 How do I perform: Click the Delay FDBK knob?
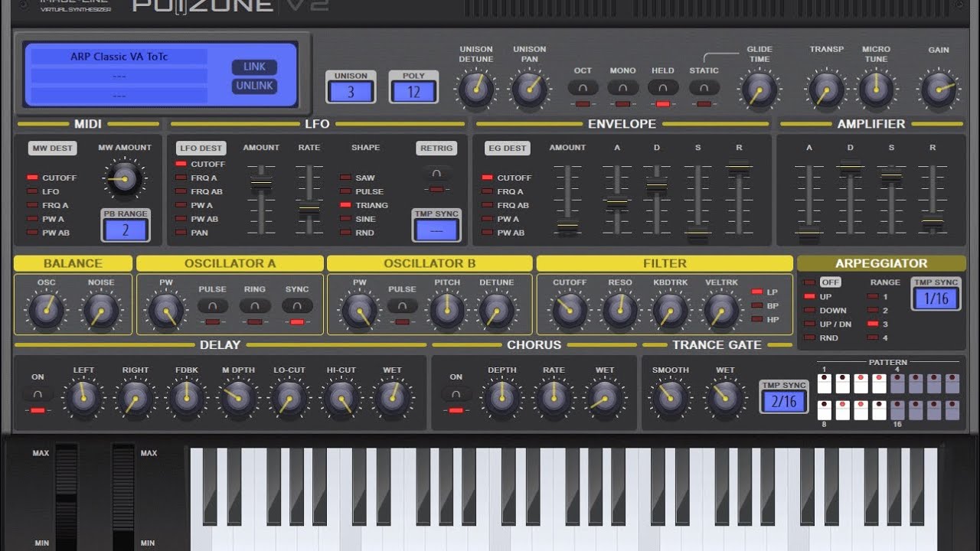[x=186, y=399]
